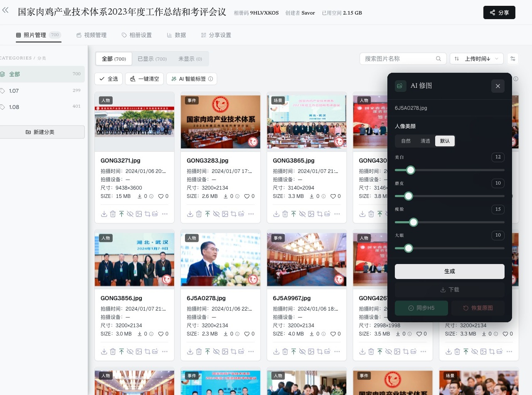
Task: Focus the 搜索图片名称 search field
Action: [403, 59]
